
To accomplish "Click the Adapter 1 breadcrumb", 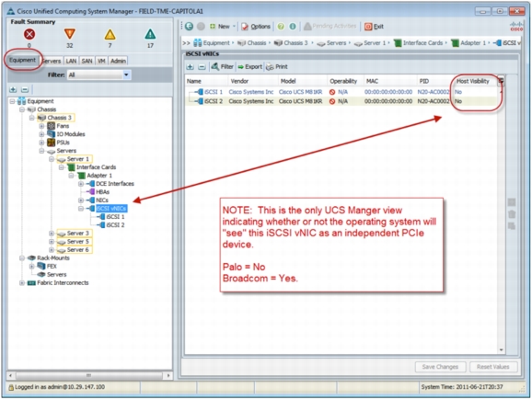I will (472, 43).
